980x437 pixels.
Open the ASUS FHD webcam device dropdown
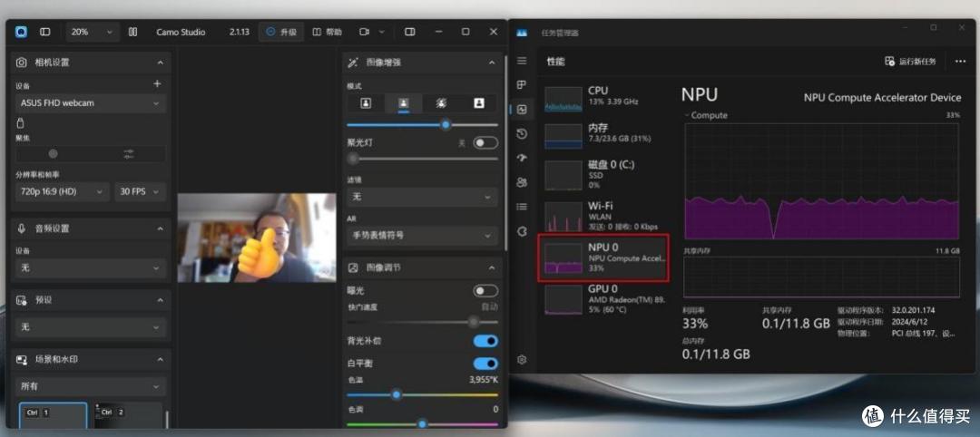point(92,103)
